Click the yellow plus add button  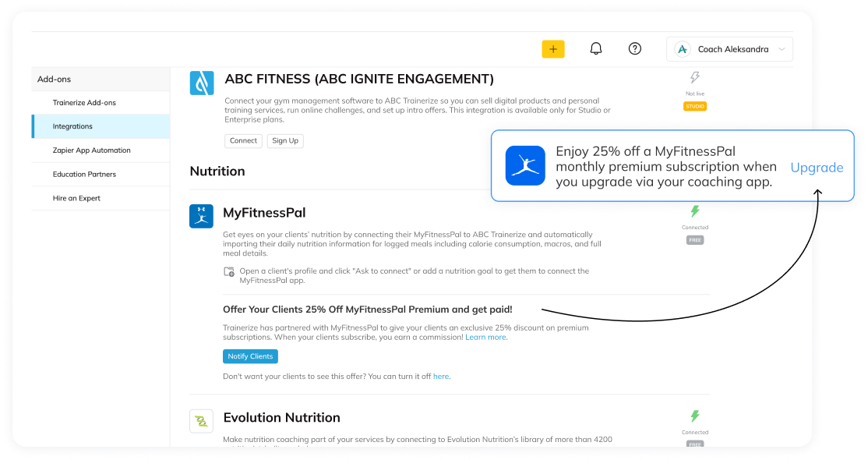point(553,49)
